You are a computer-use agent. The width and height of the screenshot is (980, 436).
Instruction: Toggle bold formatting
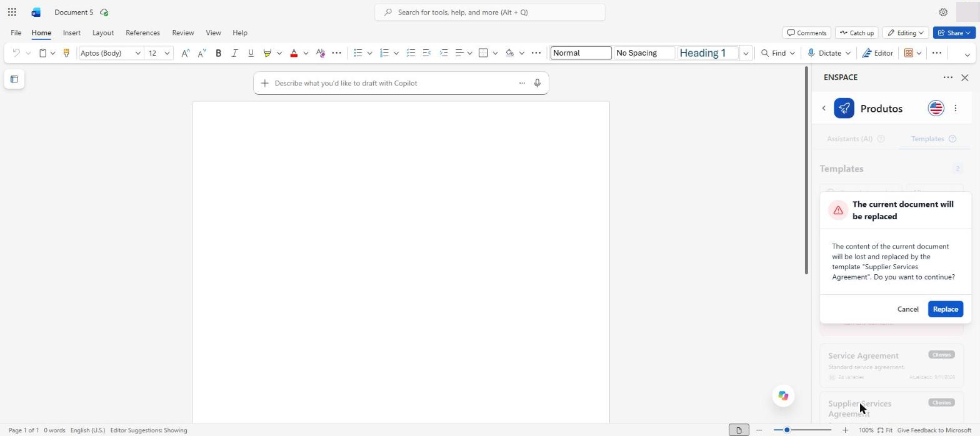click(218, 53)
